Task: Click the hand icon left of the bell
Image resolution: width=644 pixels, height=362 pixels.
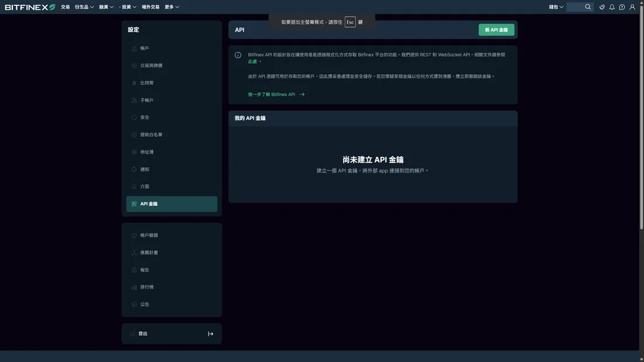Action: (602, 7)
